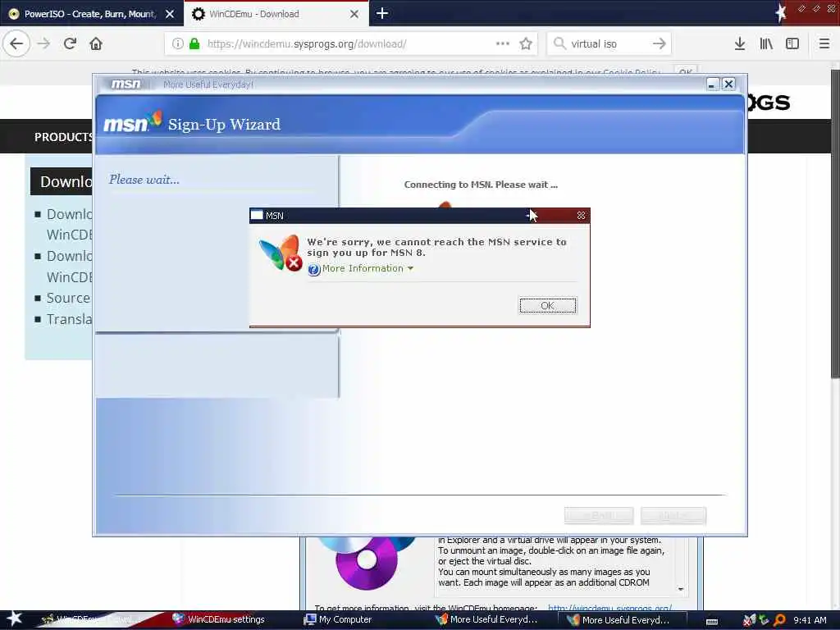Expand More Information in MSN dialog

click(x=367, y=268)
